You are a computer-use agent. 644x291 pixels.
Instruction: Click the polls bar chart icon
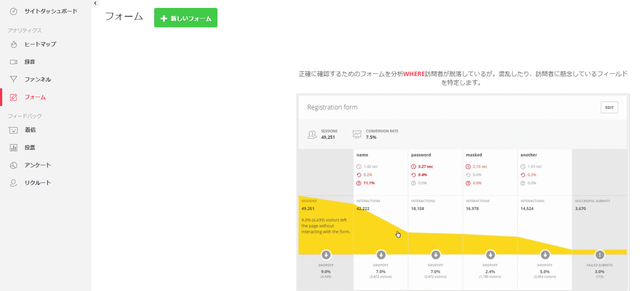click(x=14, y=148)
